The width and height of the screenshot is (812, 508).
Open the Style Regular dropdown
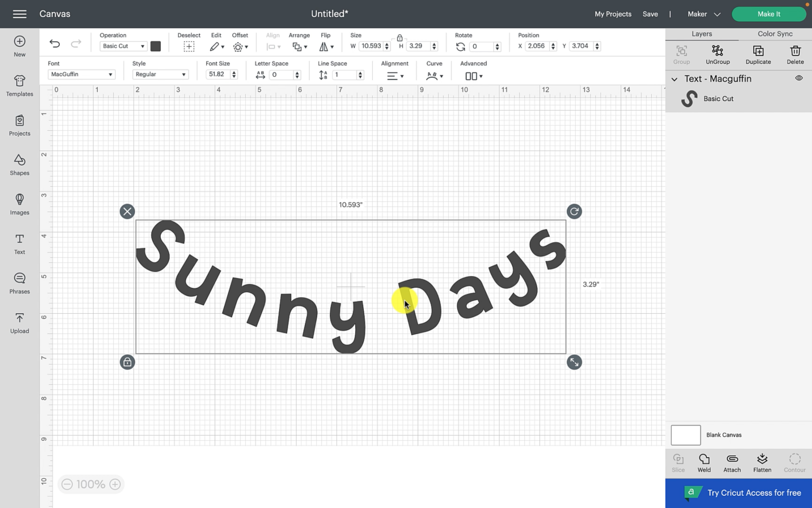point(160,74)
